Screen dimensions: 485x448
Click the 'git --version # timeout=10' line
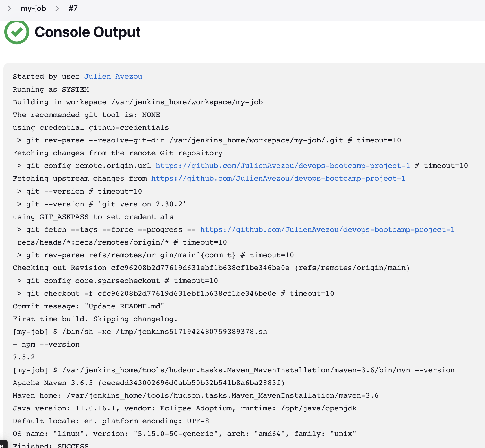pos(79,192)
